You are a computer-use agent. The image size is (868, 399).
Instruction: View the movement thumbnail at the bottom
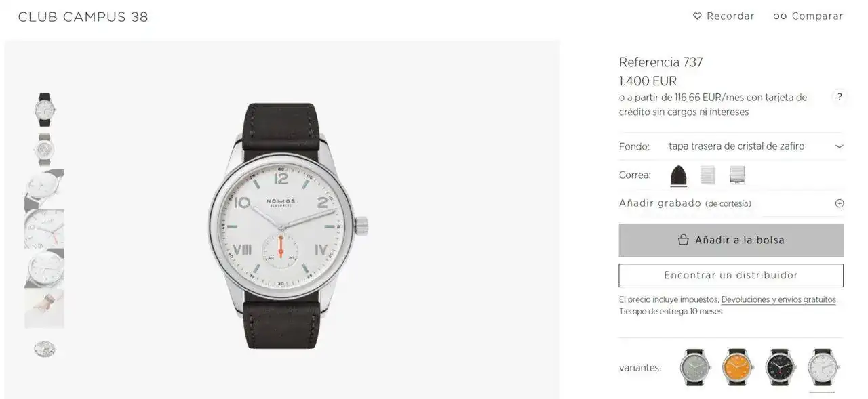pos(45,348)
